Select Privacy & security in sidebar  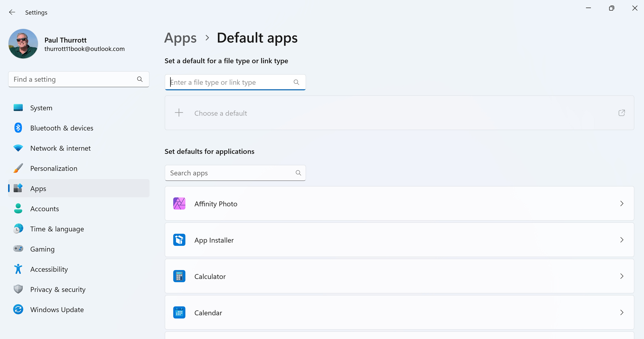[58, 289]
